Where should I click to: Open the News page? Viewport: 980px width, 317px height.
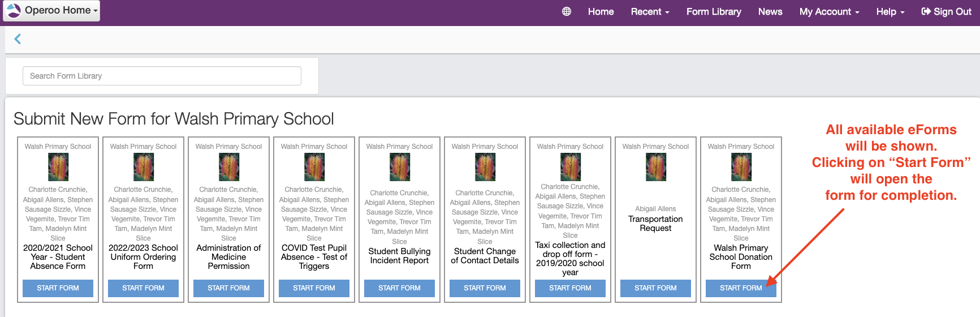[770, 11]
